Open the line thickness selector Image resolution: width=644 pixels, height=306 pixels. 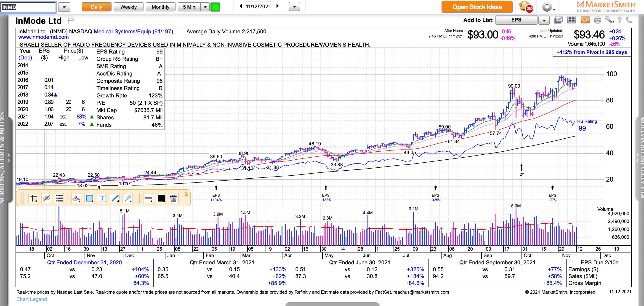[148, 199]
